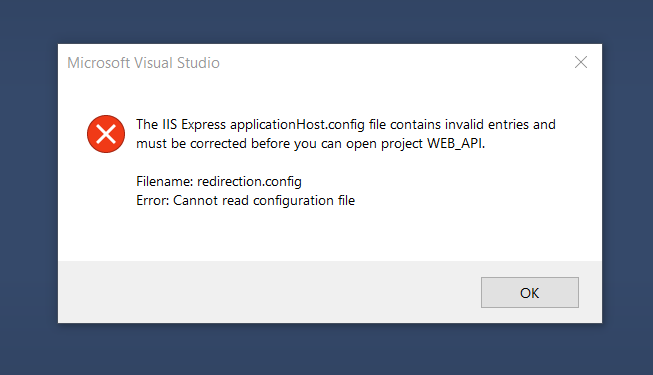Click the red error circle icon
Screen dimensions: 653x375
(x=106, y=134)
